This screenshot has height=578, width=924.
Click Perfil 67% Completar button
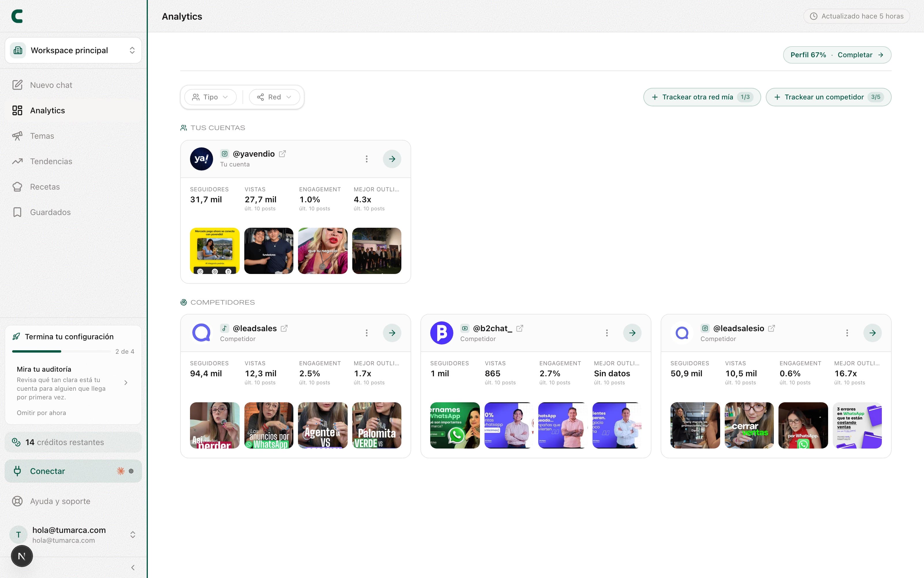[837, 55]
